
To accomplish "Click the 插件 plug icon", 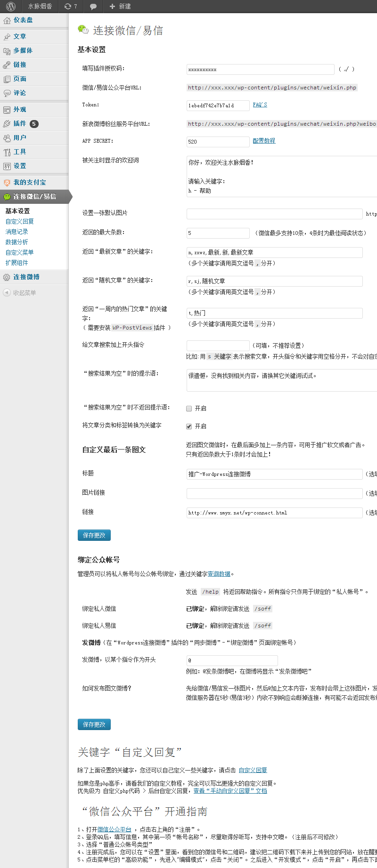I will [7, 124].
